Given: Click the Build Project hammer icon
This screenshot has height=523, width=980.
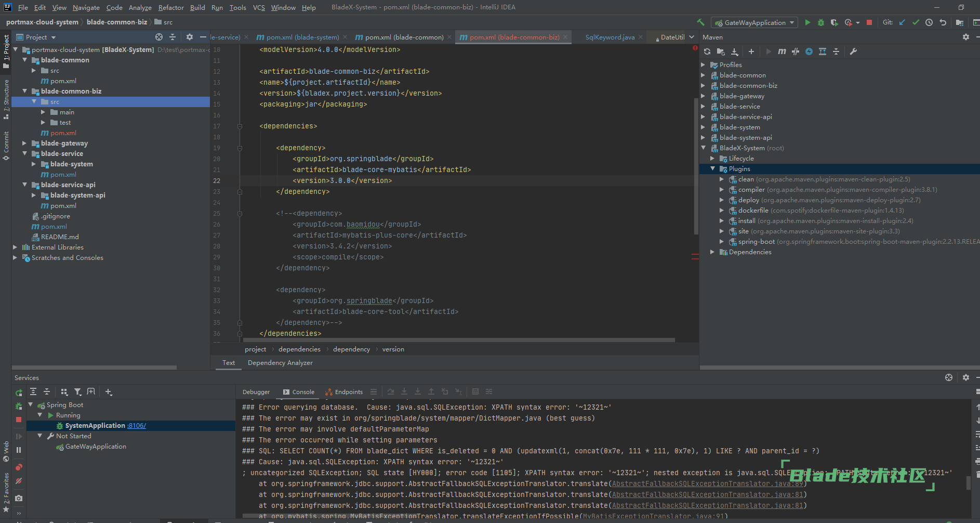Looking at the screenshot, I should coord(700,22).
